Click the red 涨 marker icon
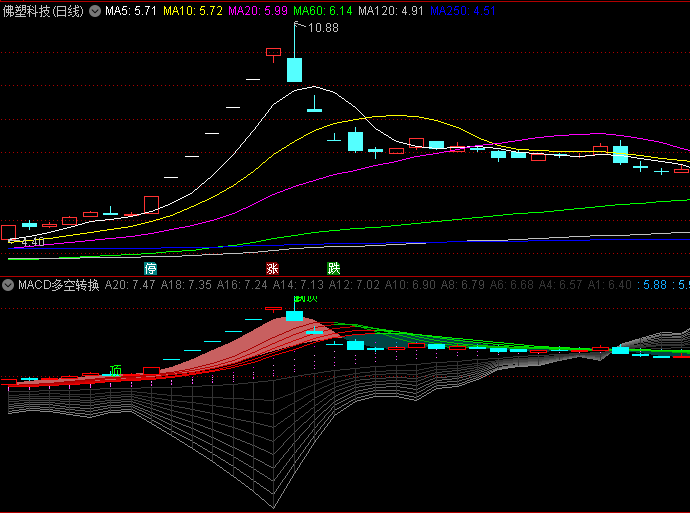This screenshot has height=513, width=690. 272,268
